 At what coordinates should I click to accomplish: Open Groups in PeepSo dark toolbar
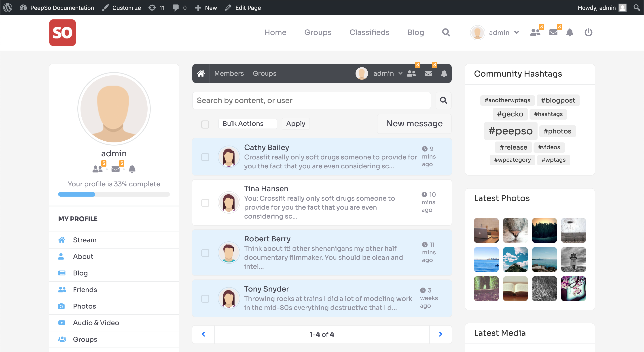pos(265,73)
